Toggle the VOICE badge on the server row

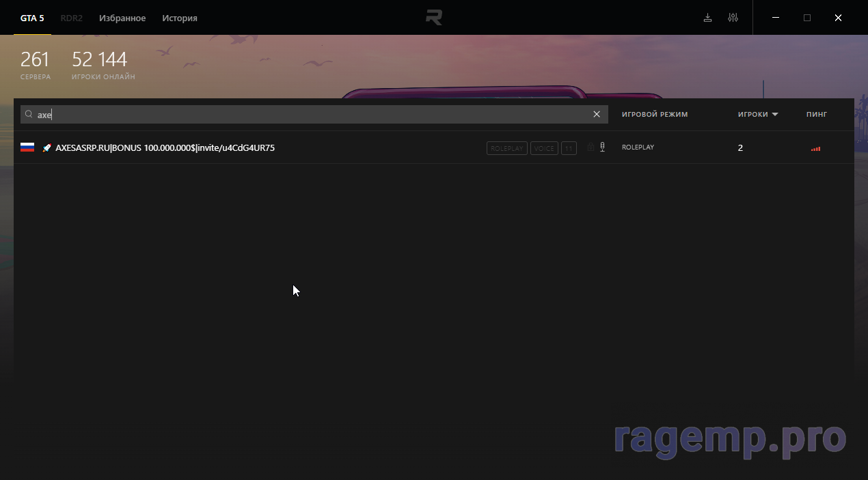(x=544, y=147)
